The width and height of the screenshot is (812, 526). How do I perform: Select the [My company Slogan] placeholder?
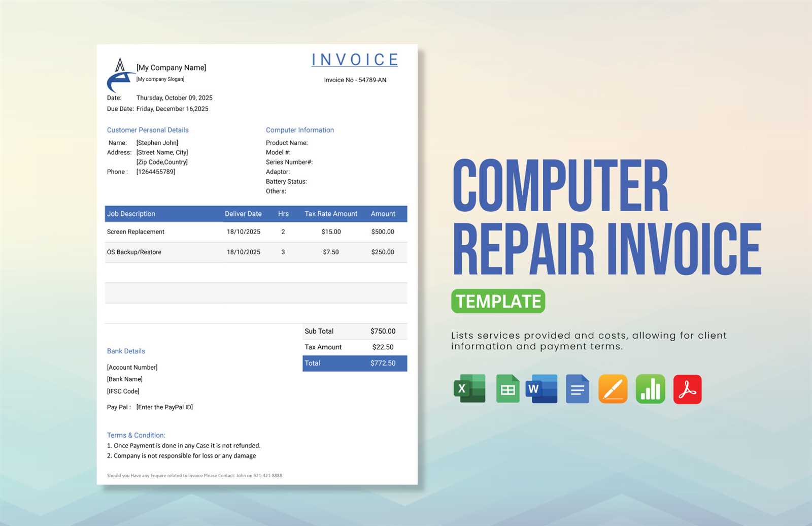(x=160, y=79)
